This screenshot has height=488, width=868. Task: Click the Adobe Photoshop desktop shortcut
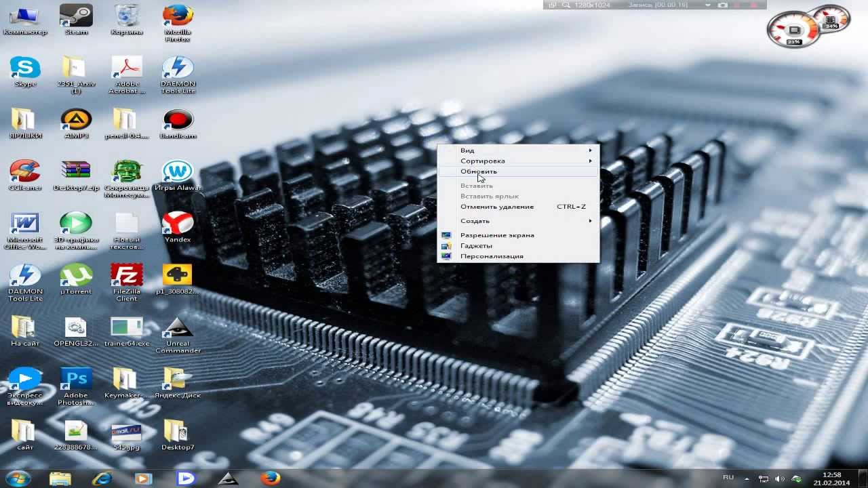pyautogui.click(x=76, y=386)
